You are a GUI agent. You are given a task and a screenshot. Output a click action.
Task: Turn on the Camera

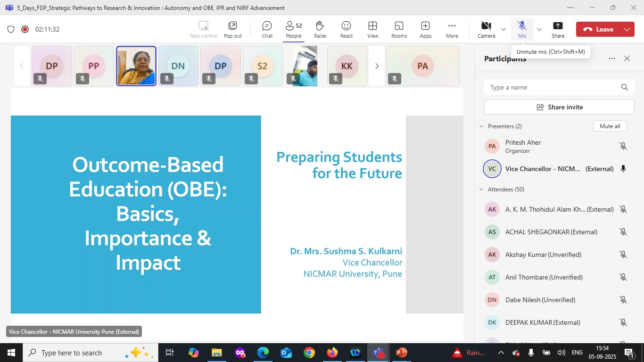pos(486,29)
